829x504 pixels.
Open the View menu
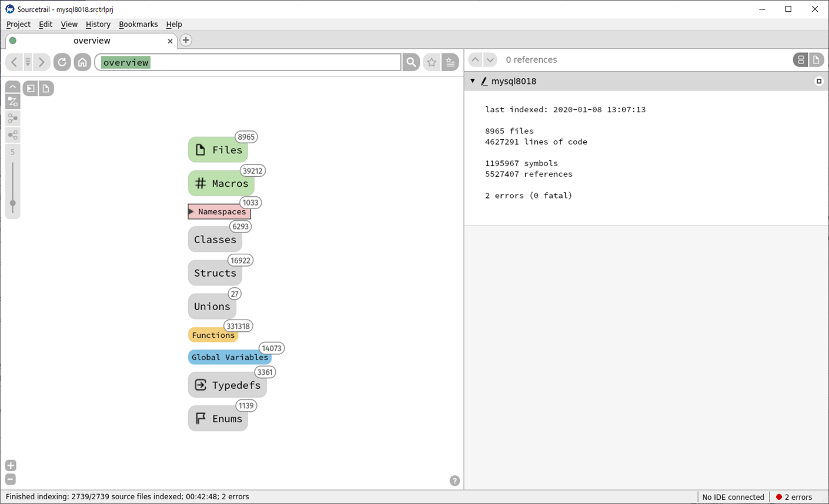pos(69,24)
